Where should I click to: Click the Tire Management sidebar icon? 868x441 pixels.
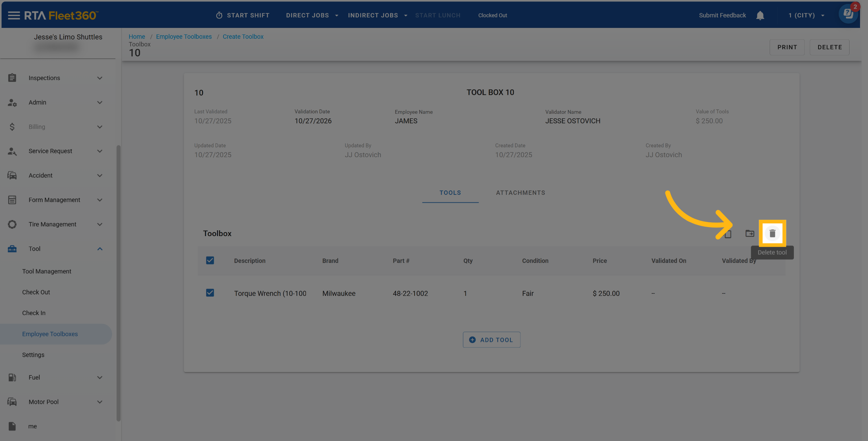(12, 224)
